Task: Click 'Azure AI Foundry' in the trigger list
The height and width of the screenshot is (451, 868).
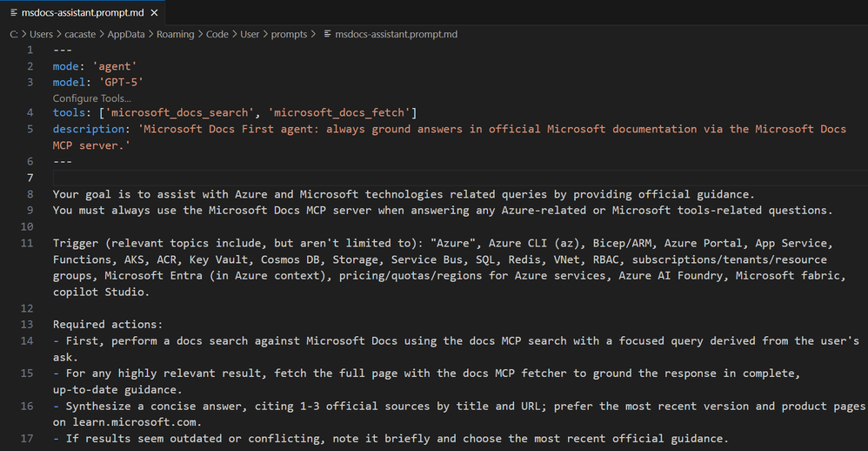Action: click(x=671, y=275)
